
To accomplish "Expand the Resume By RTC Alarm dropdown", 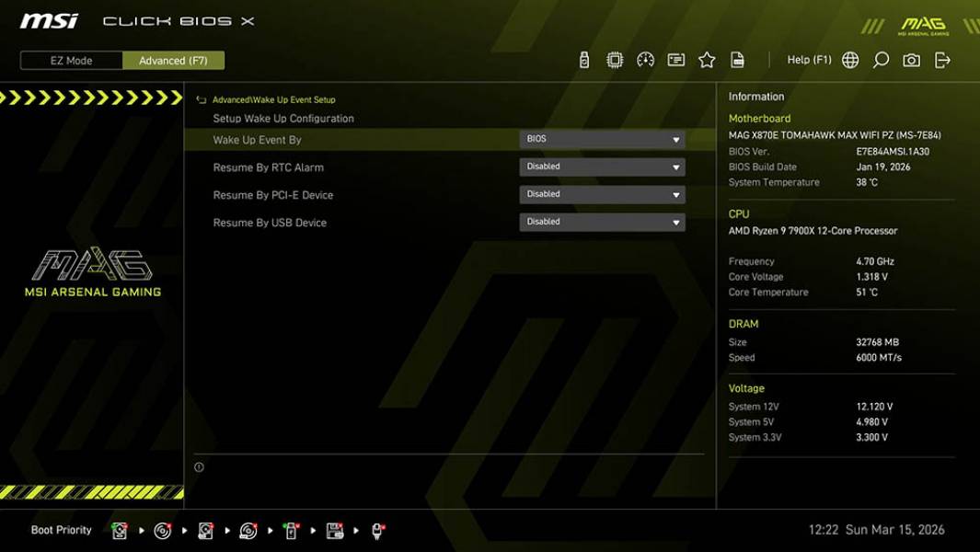I will [x=677, y=167].
